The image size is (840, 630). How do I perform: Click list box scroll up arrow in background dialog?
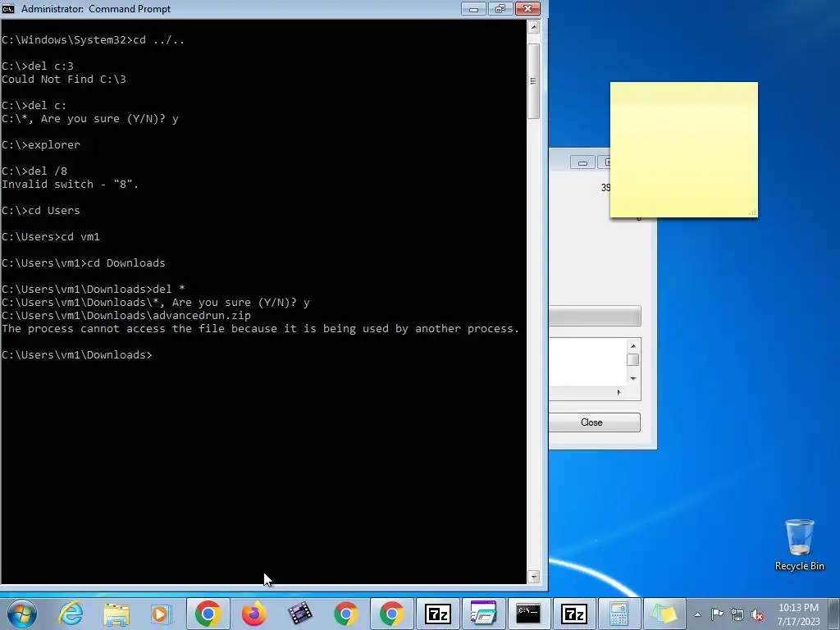(632, 345)
